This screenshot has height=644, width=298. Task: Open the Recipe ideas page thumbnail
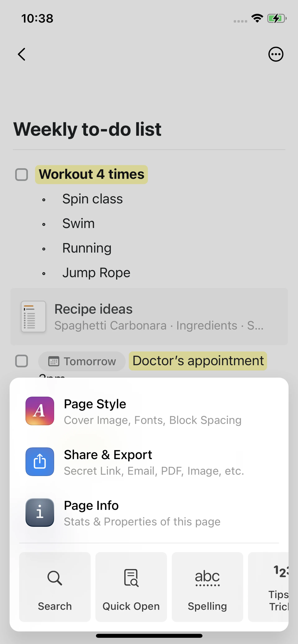34,316
